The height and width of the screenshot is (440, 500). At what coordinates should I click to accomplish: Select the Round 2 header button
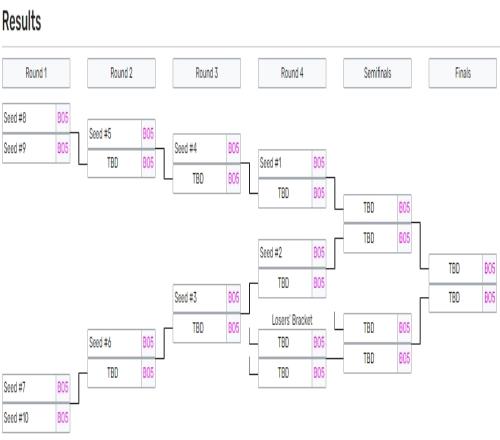click(x=121, y=73)
